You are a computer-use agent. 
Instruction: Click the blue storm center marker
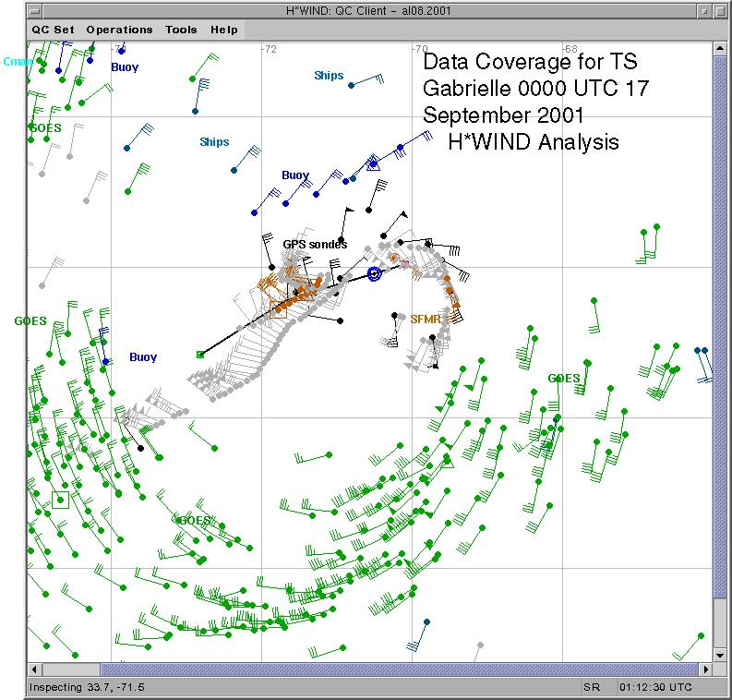tap(374, 274)
